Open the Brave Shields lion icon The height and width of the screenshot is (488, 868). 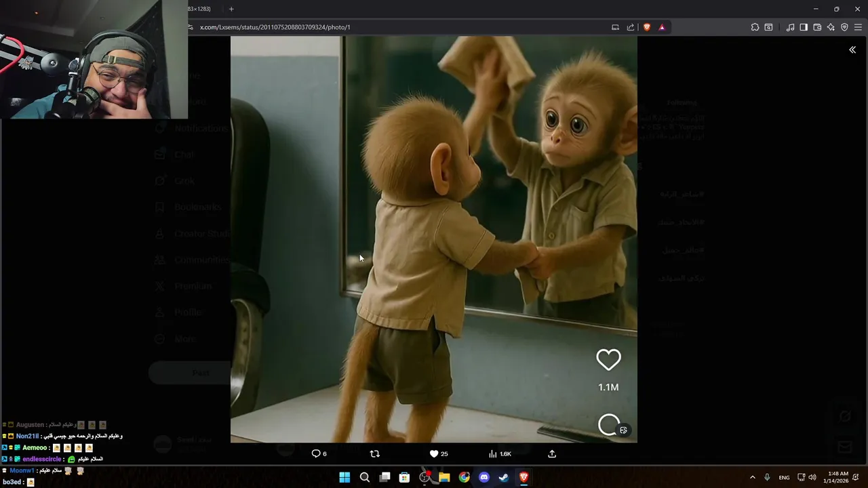tap(647, 27)
